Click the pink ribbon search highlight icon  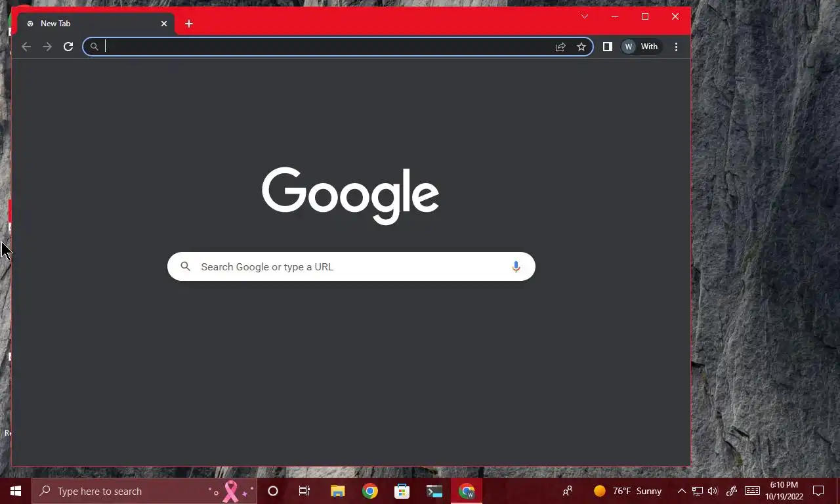click(x=231, y=491)
